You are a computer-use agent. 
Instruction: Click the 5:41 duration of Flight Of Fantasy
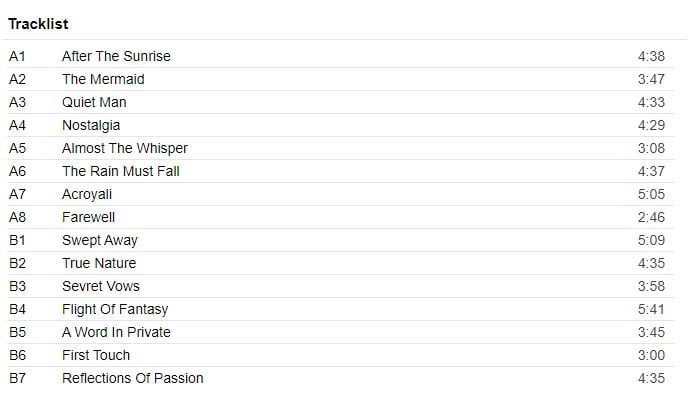click(x=650, y=309)
